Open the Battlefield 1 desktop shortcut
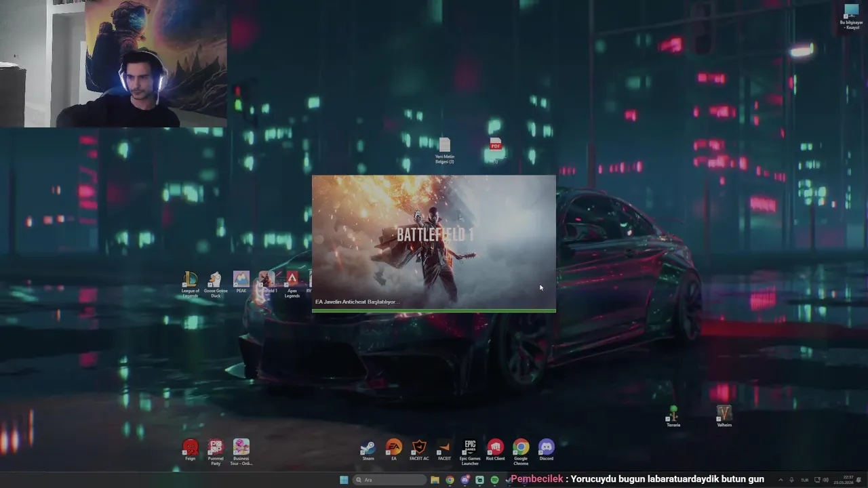 coord(267,281)
